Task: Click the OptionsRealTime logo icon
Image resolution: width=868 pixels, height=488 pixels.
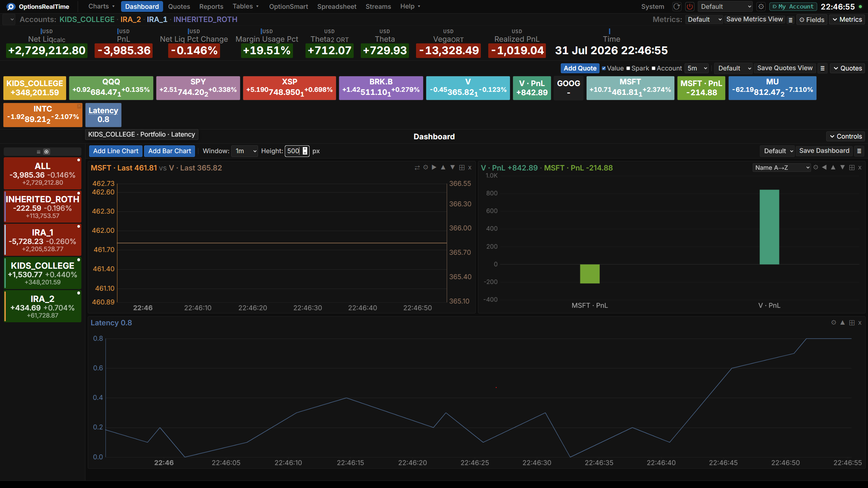Action: 11,7
